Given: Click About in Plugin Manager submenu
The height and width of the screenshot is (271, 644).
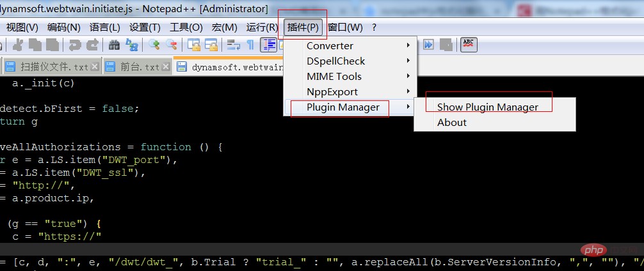Looking at the screenshot, I should tap(452, 122).
